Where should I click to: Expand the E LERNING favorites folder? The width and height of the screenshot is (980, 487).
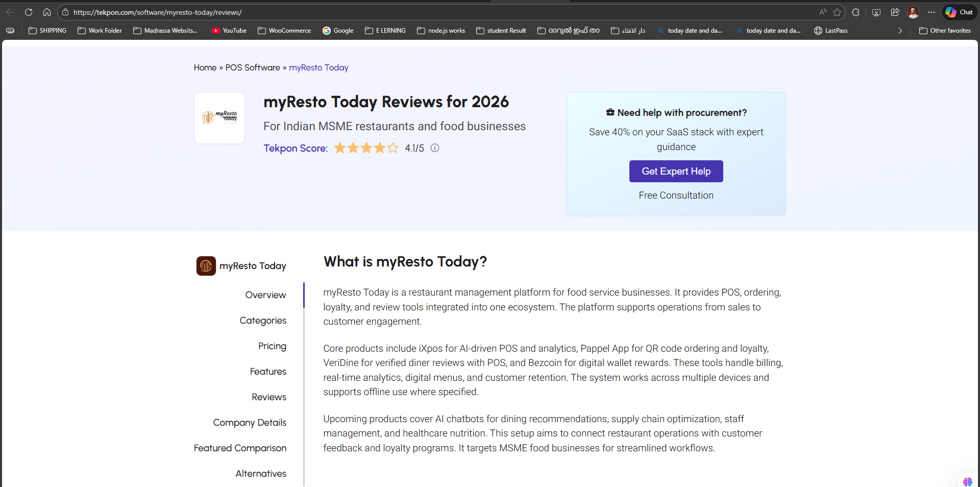click(385, 31)
